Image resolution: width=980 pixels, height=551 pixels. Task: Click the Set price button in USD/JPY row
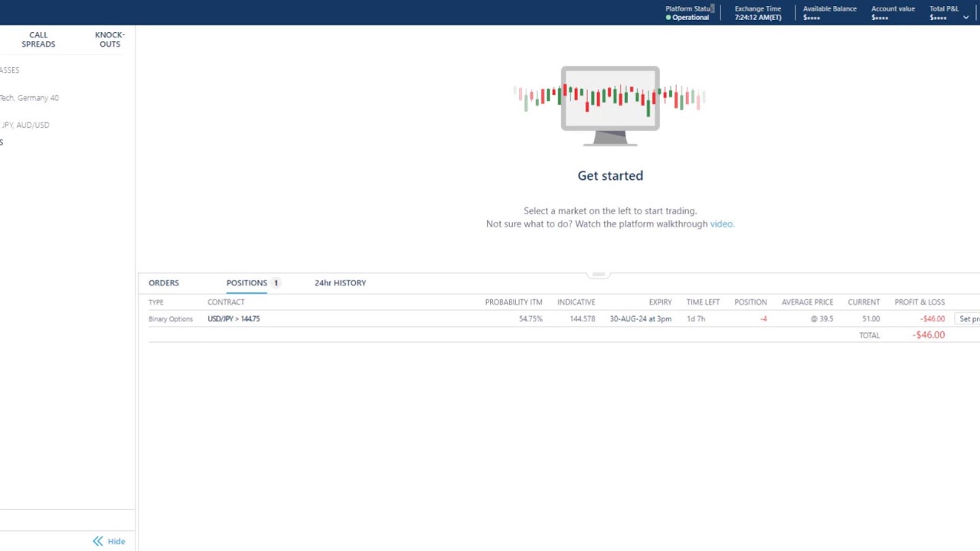(x=968, y=319)
